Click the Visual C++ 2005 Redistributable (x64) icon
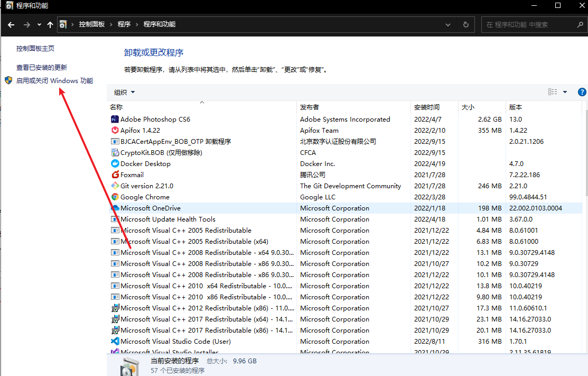Screen dimensions: 588x376 (115, 241)
